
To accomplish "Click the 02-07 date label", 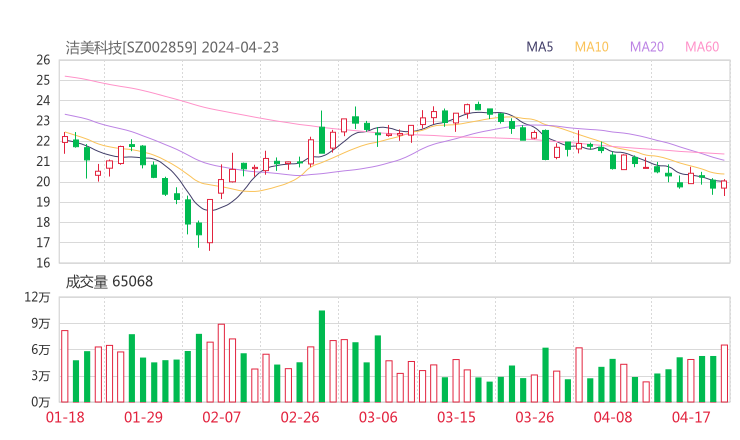I will pos(222,417).
